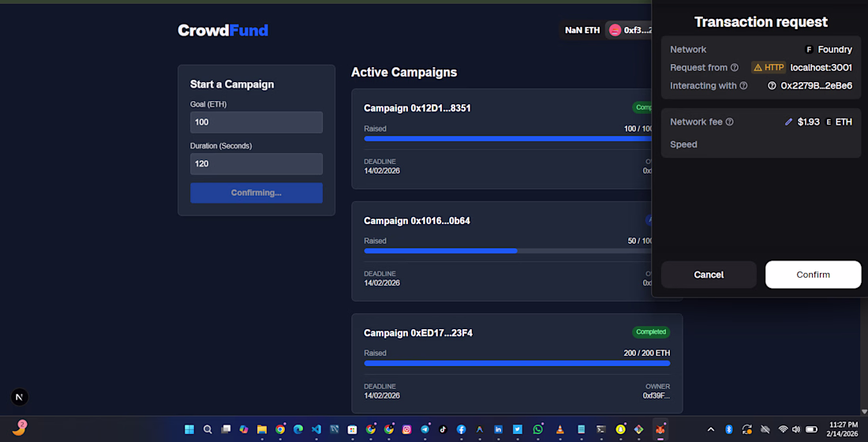Open the MetaMask fox icon in taskbar
Image resolution: width=868 pixels, height=442 pixels.
(x=660, y=429)
